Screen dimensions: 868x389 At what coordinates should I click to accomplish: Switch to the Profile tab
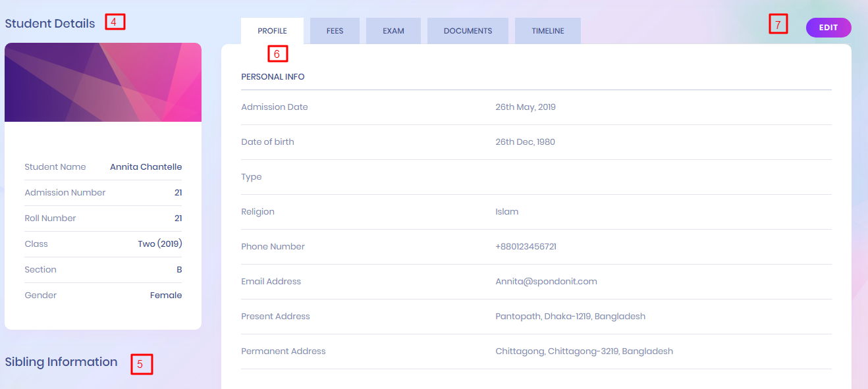click(272, 31)
